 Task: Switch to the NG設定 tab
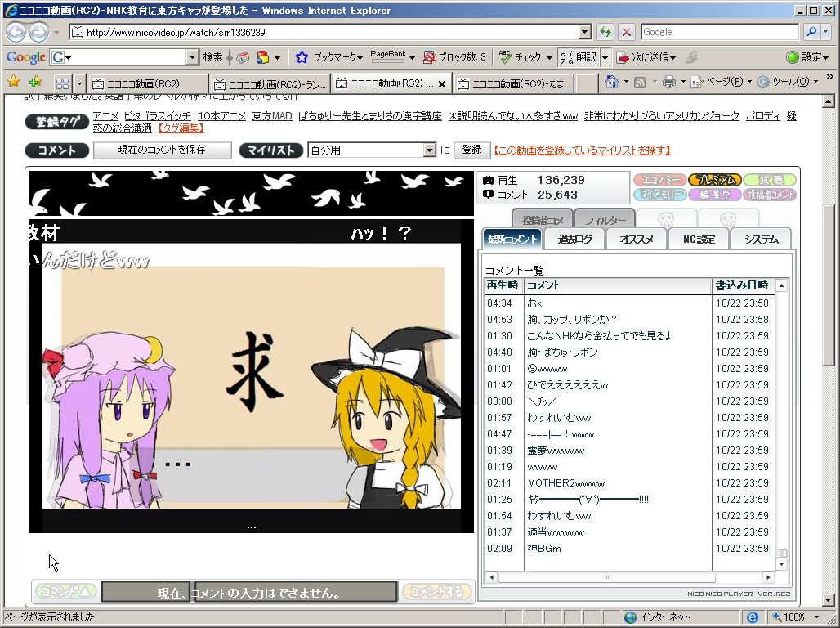[699, 240]
